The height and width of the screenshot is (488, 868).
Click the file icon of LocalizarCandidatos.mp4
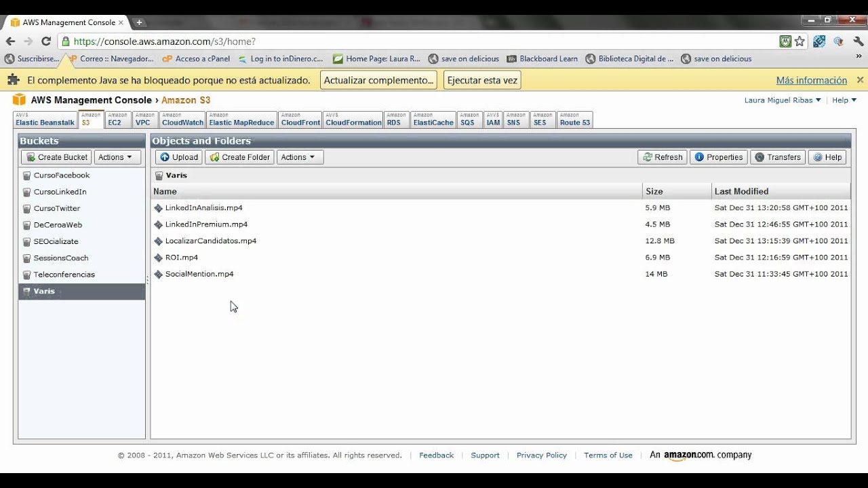(159, 241)
